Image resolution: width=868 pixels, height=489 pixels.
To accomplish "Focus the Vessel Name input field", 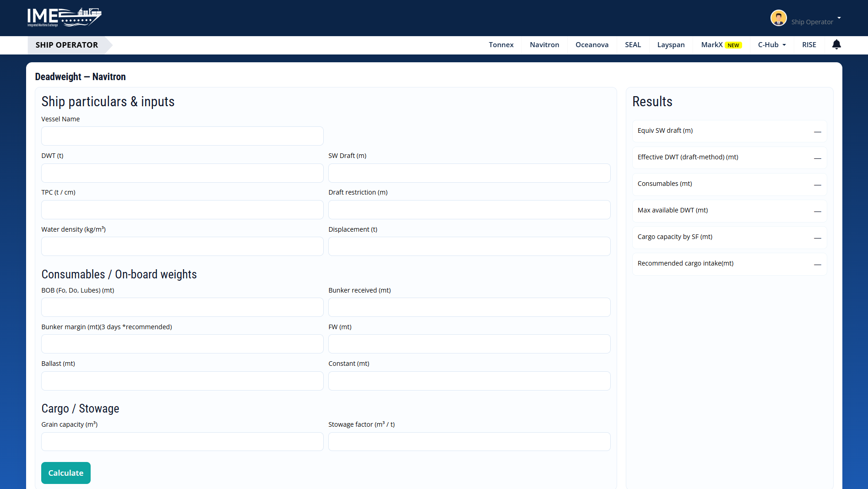I will [182, 136].
